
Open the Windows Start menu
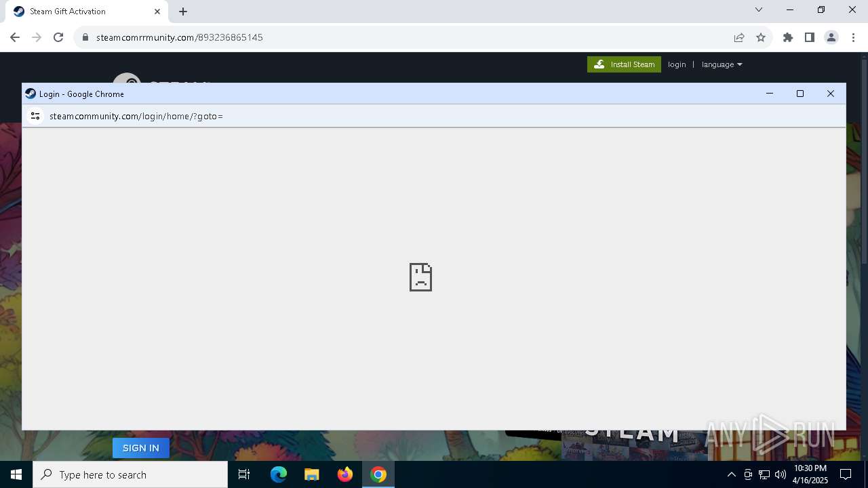click(x=16, y=474)
